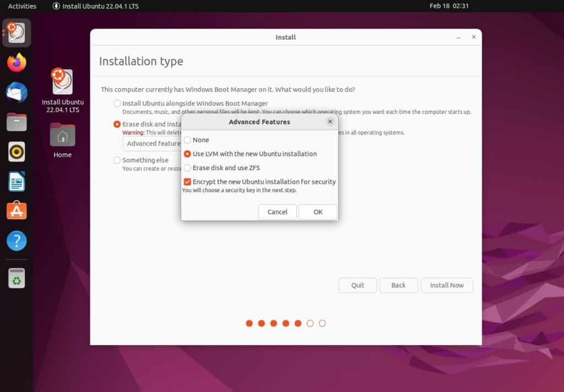Select Use LVM with the new Ubuntu installation

[x=251, y=154]
